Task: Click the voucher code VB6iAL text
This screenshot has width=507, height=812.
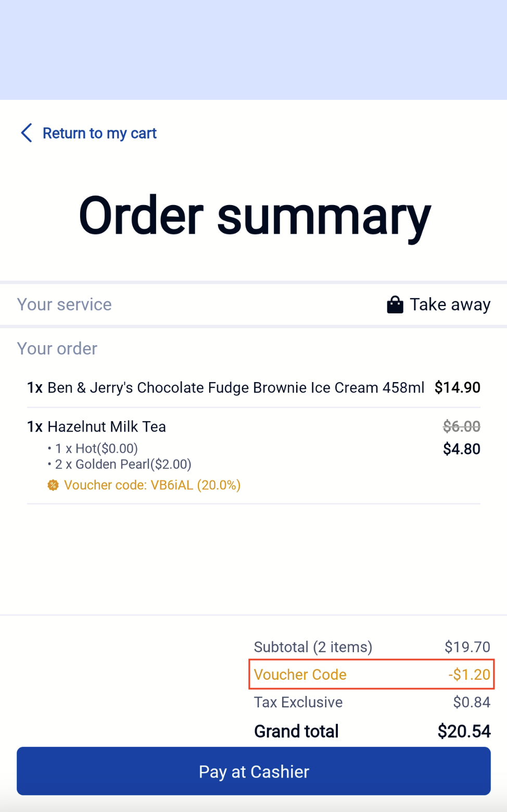Action: point(152,485)
